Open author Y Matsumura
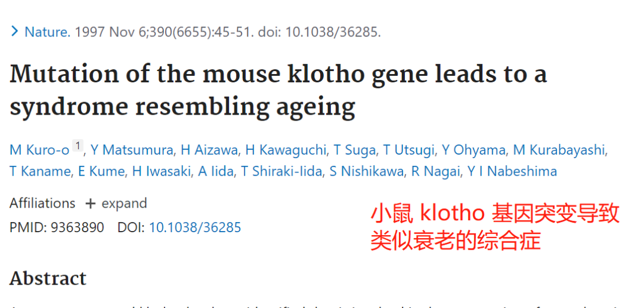644x308 pixels. click(132, 150)
